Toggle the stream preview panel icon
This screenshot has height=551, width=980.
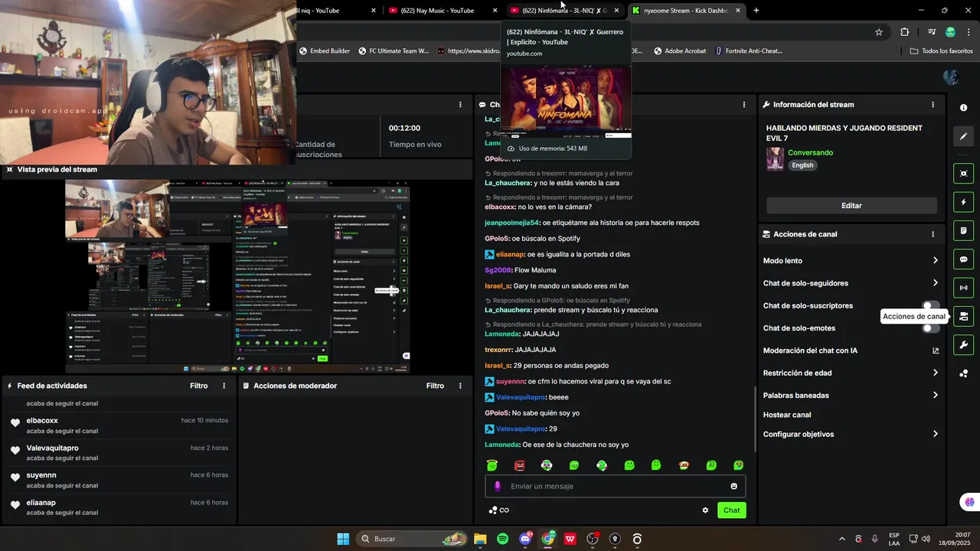point(963,174)
